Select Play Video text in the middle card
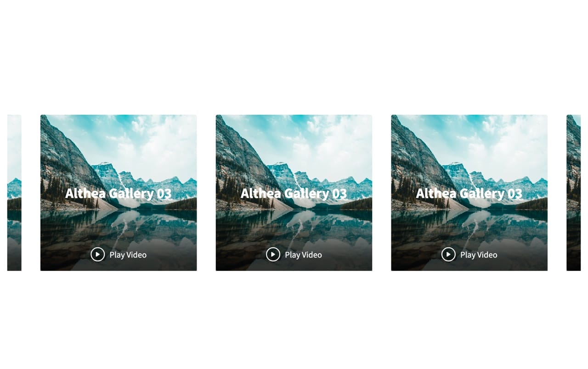Viewport: 588px width, 369px height. tap(303, 255)
